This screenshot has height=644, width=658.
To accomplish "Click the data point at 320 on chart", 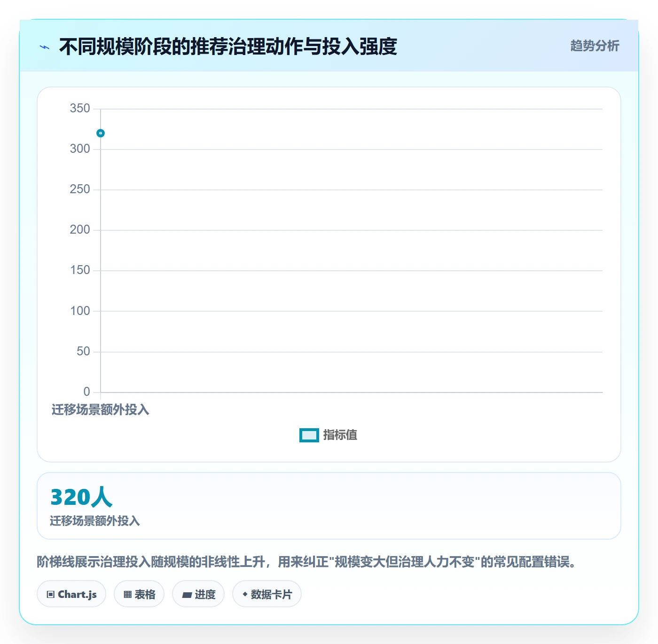I will pyautogui.click(x=101, y=133).
